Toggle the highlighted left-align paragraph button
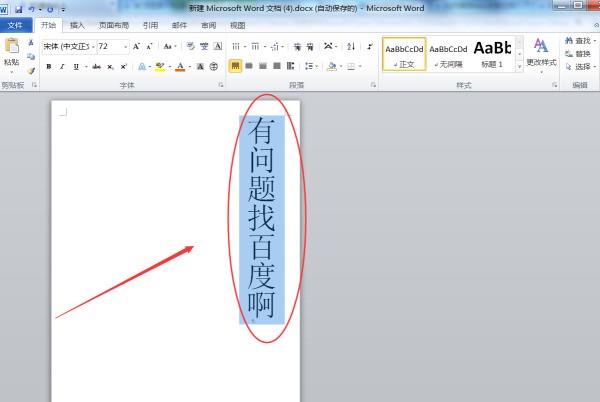 coord(235,66)
